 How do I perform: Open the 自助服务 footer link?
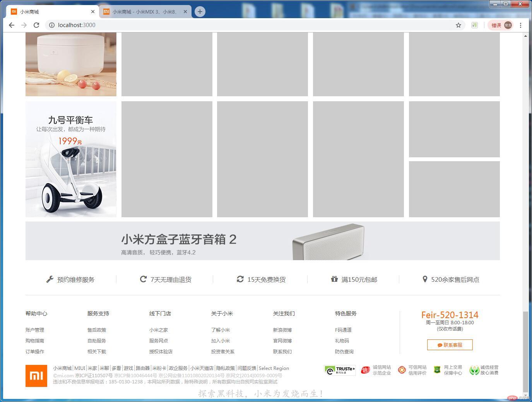pos(97,341)
